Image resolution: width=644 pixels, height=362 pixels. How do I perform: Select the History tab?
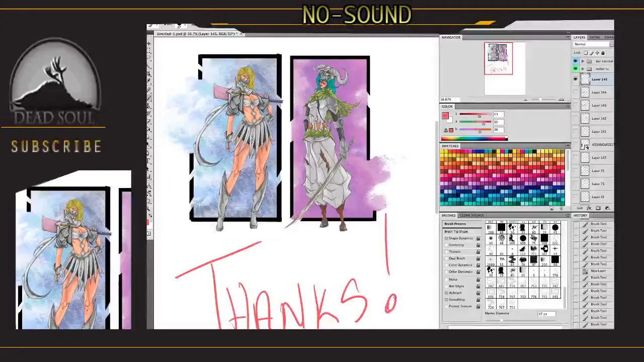pyautogui.click(x=580, y=215)
